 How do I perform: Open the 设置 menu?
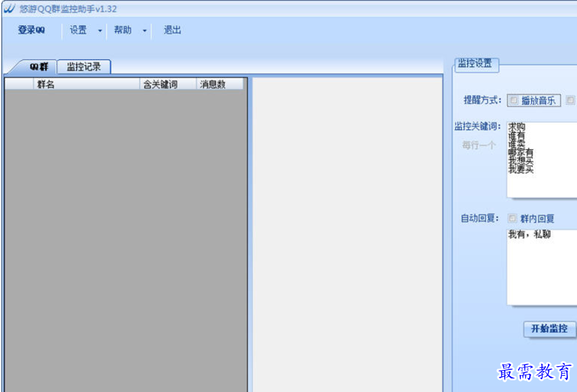[x=78, y=30]
